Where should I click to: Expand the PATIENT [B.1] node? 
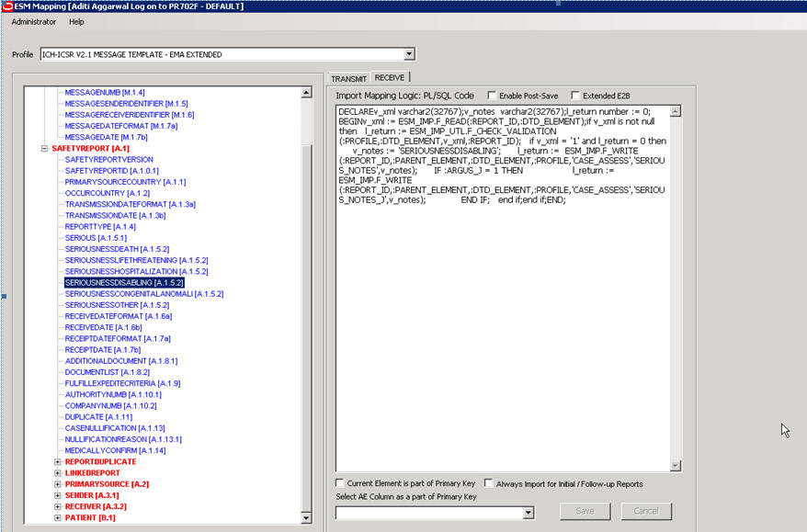[x=58, y=517]
